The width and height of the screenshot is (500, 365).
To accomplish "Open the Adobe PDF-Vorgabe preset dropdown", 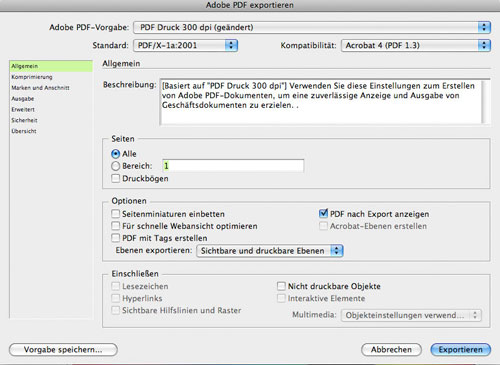I will coord(312,27).
